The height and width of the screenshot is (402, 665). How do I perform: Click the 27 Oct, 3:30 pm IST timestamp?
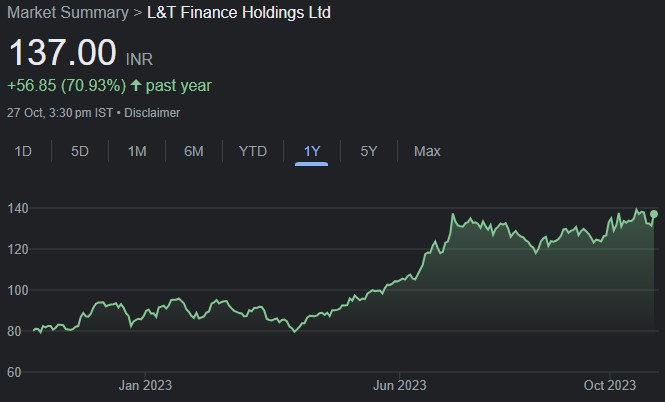[x=60, y=113]
